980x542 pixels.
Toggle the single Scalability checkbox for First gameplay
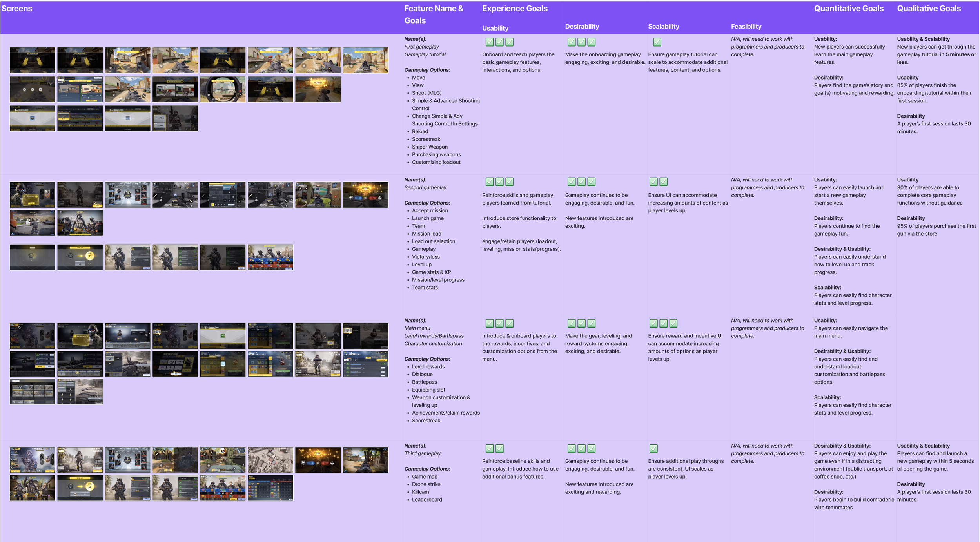[657, 42]
